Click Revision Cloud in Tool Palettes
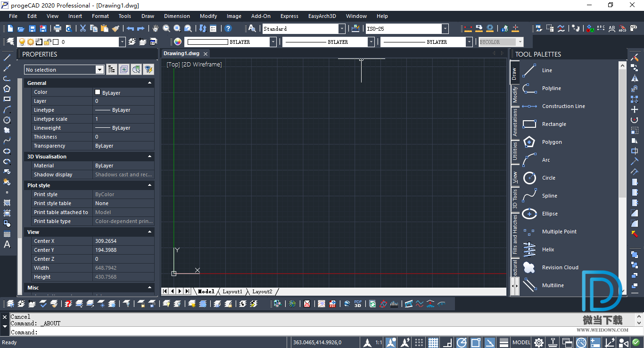The width and height of the screenshot is (644, 348). (x=560, y=267)
